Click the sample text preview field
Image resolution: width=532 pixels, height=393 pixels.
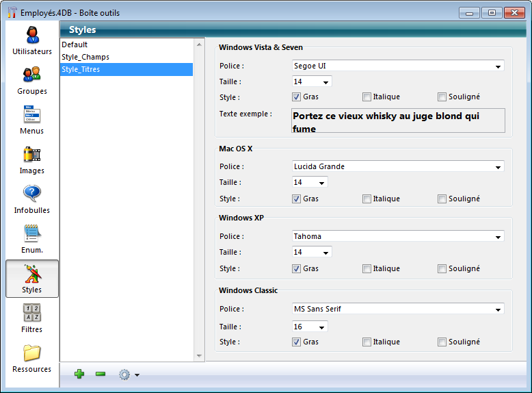click(x=398, y=121)
